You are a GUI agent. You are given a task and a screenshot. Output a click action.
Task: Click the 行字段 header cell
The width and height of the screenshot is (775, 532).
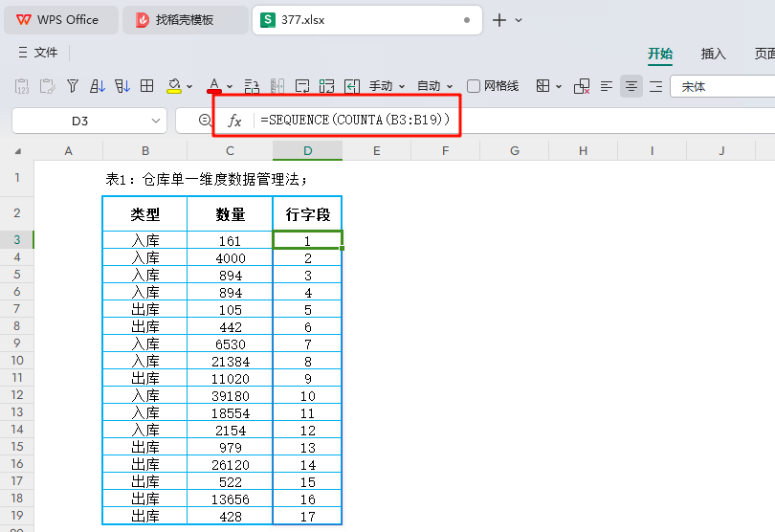307,213
